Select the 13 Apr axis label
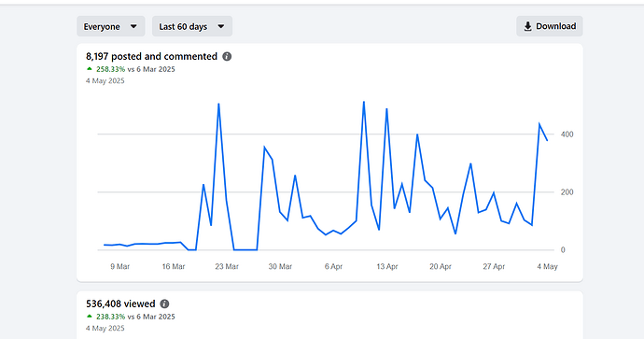This screenshot has height=339, width=644. click(x=387, y=267)
